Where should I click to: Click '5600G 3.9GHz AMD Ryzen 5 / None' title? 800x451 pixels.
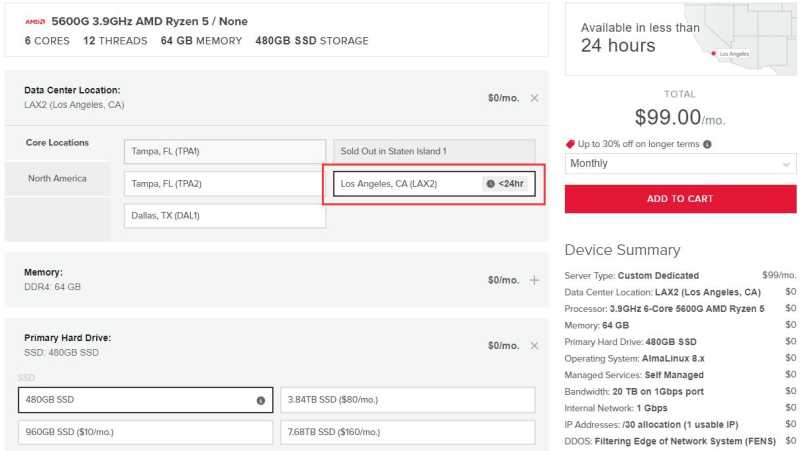pyautogui.click(x=149, y=21)
